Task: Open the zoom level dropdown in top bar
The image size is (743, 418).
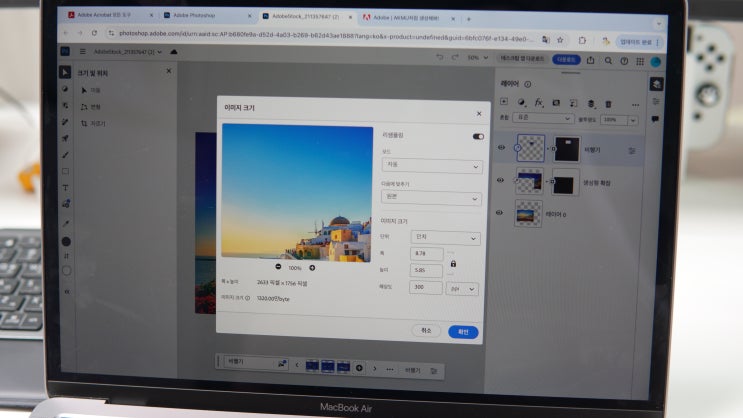Action: coord(478,58)
